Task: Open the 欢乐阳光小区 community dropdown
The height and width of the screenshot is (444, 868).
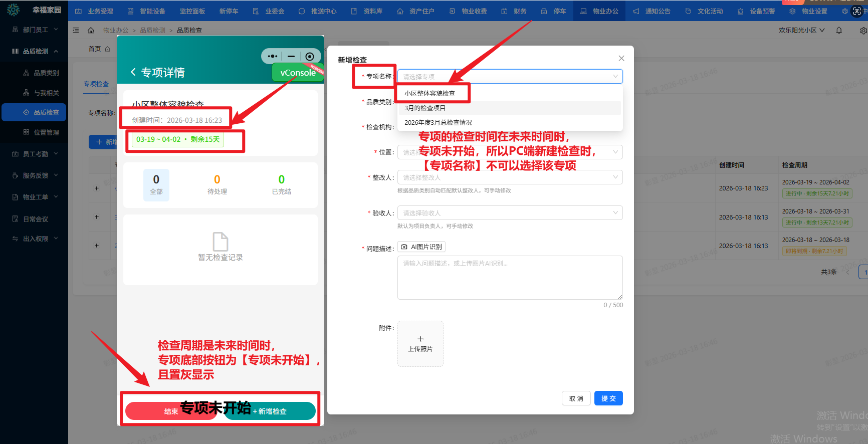Action: pos(801,30)
